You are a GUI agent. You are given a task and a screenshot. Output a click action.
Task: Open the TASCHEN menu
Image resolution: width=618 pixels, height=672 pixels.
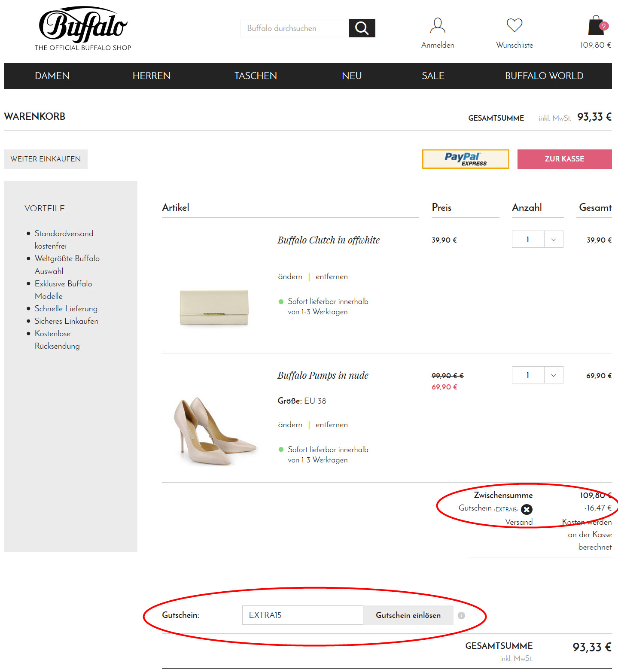[x=256, y=76]
